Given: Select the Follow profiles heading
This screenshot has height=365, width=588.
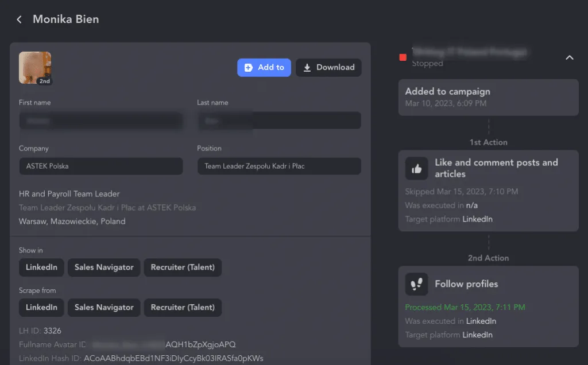Looking at the screenshot, I should click(466, 284).
